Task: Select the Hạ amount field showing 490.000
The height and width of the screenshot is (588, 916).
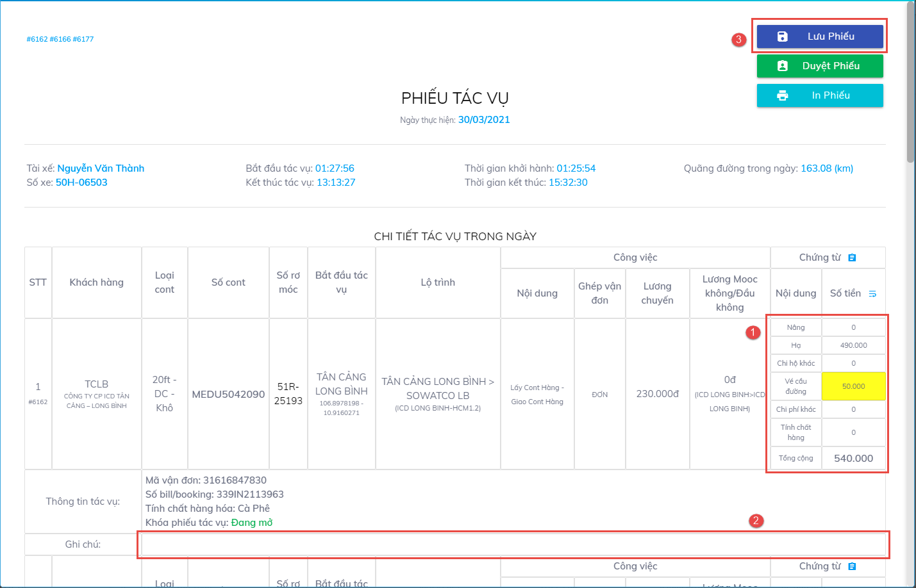Action: pyautogui.click(x=853, y=345)
